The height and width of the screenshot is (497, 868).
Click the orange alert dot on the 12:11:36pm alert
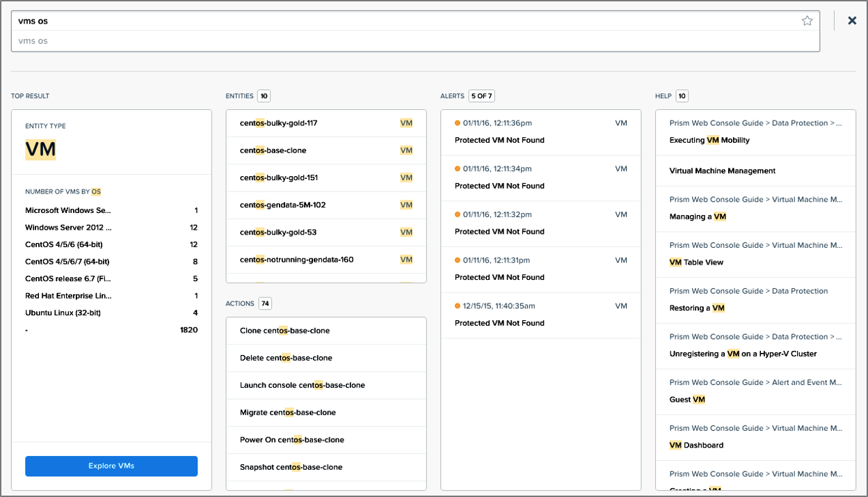tap(456, 123)
